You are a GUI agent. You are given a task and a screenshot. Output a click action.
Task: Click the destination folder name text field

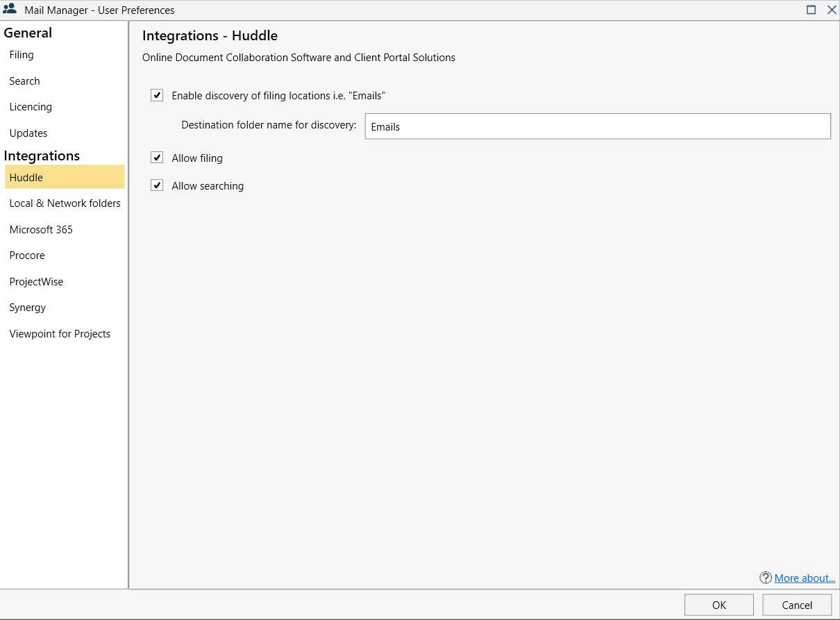pyautogui.click(x=597, y=126)
